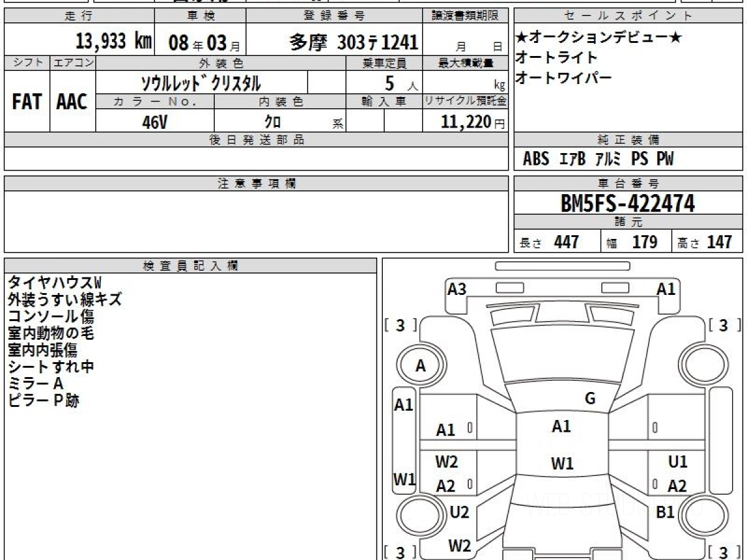Click the 純正装備 header
Image resolution: width=747 pixels, height=560 pixels.
click(x=628, y=140)
